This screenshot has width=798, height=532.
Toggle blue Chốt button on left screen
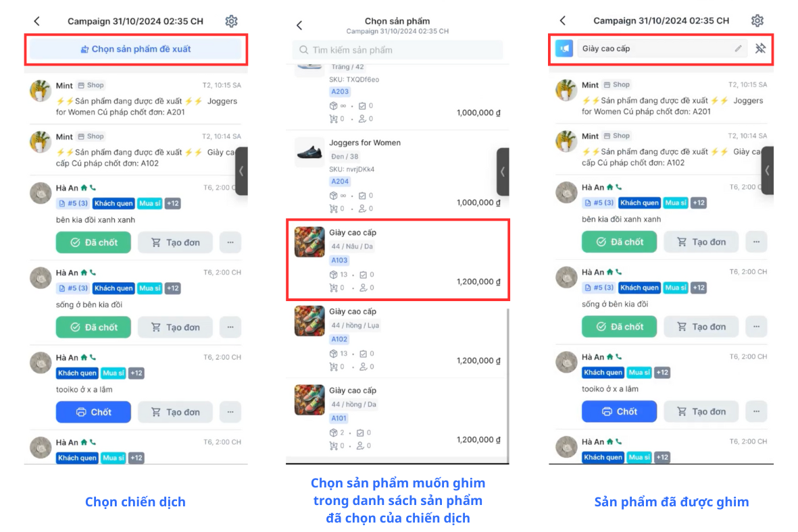(x=93, y=412)
